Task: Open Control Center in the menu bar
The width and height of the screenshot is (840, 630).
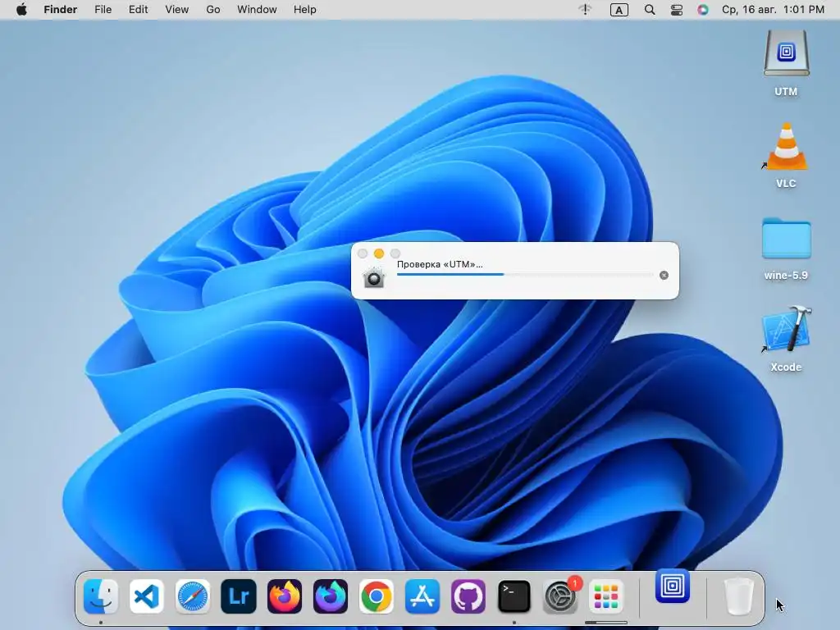Action: tap(677, 10)
